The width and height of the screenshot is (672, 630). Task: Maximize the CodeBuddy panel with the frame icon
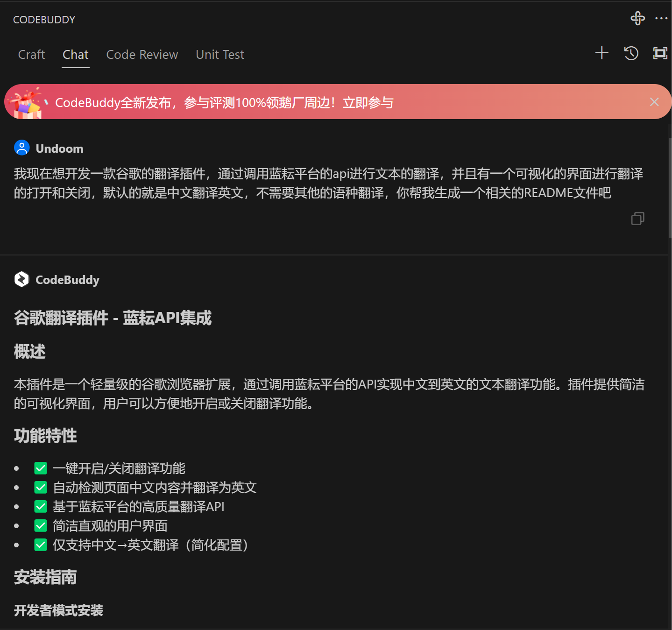660,53
